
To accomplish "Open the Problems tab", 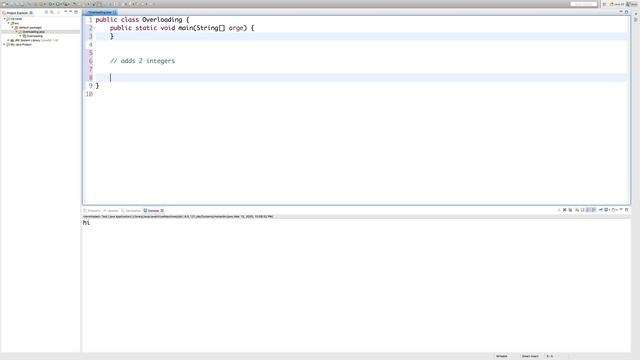I will (92, 211).
